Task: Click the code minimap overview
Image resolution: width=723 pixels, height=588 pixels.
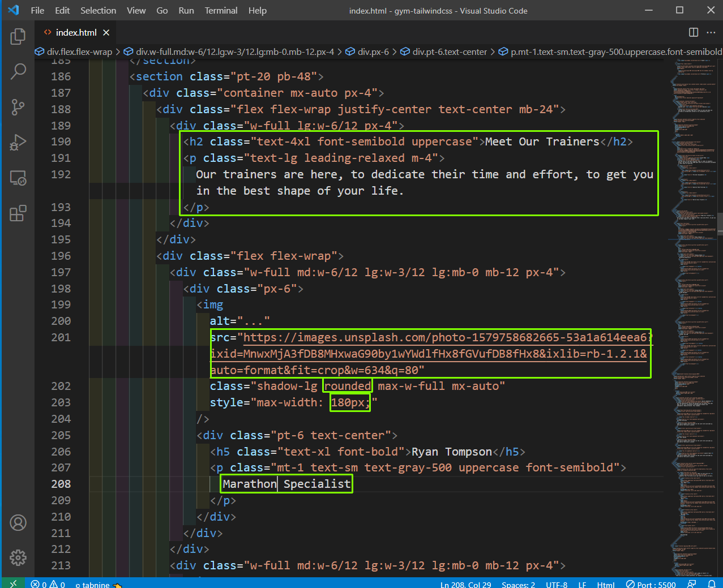Action: click(693, 317)
